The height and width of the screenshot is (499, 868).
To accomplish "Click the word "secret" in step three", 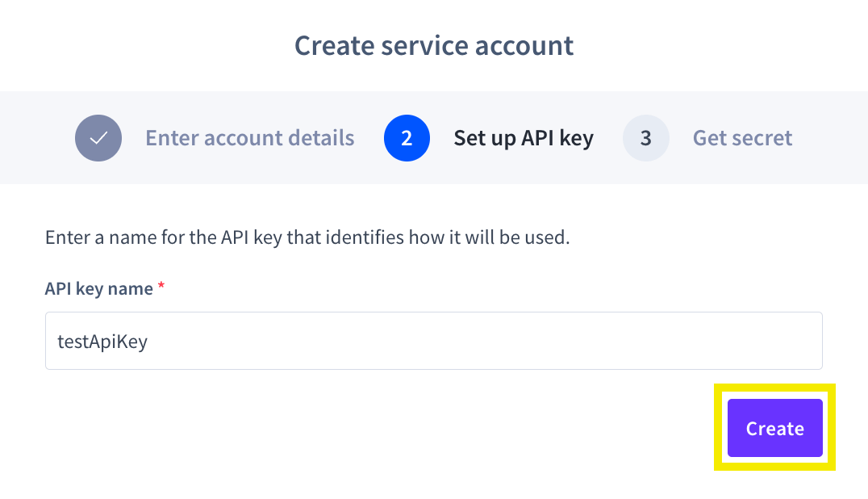I will click(762, 138).
